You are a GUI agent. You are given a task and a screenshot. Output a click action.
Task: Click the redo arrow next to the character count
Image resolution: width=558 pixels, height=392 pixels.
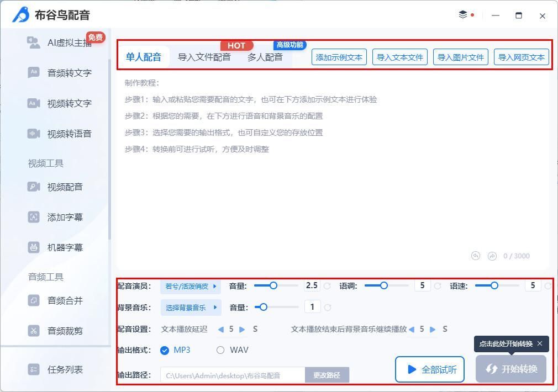pos(492,256)
